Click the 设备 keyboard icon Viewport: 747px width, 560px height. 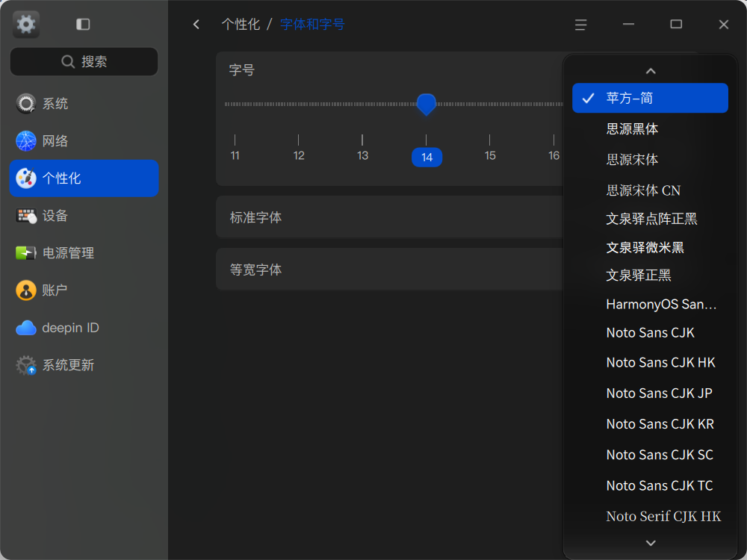(25, 216)
